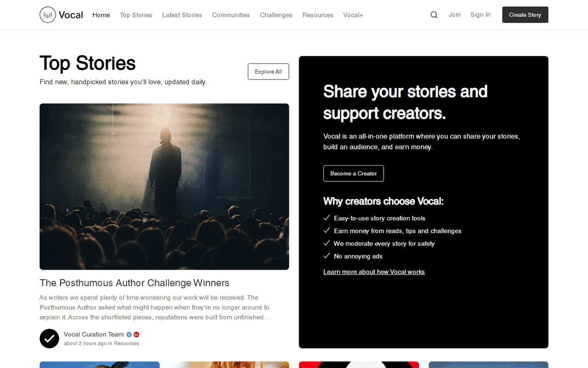Click the blue verified badge icon
588x368 pixels.
click(x=130, y=334)
